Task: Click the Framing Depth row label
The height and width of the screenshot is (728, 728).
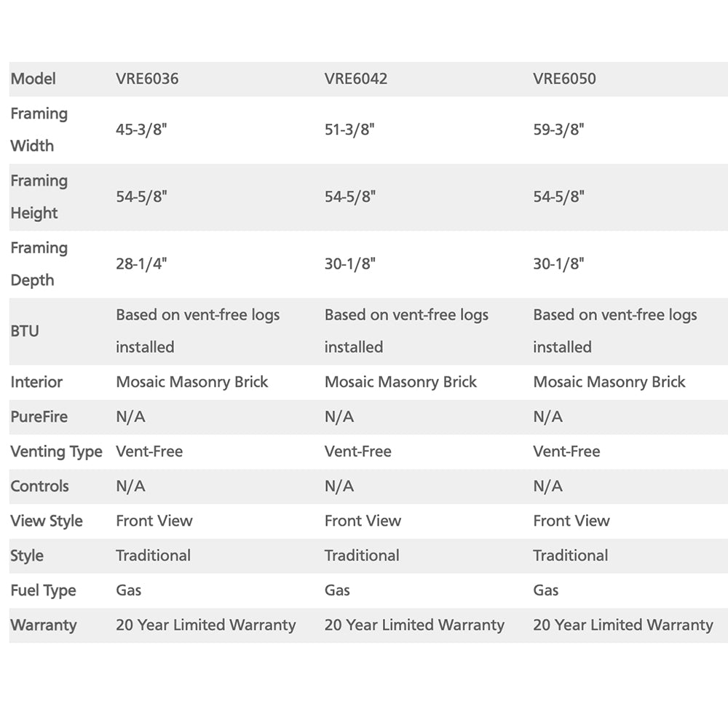Action: pos(39,264)
